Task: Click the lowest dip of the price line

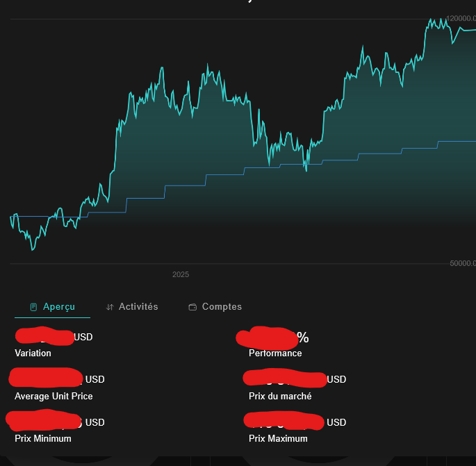Action: (32, 249)
